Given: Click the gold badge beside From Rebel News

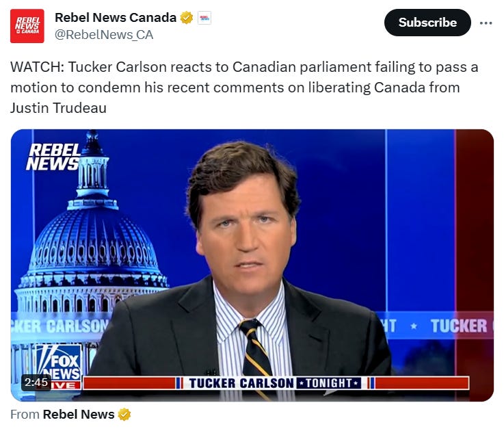Looking at the screenshot, I should tap(124, 415).
